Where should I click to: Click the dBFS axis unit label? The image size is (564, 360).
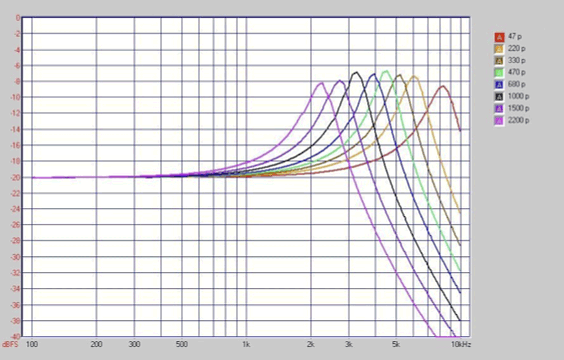click(10, 345)
